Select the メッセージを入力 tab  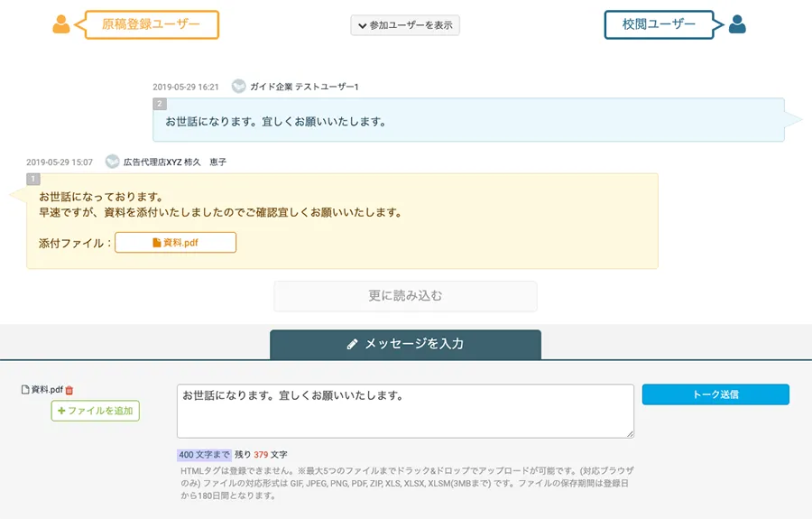(x=405, y=344)
